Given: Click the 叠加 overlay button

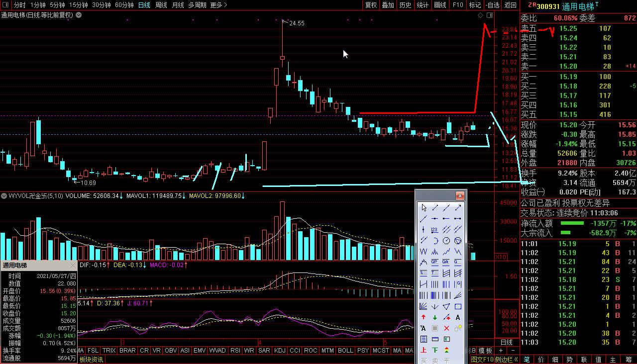Looking at the screenshot, I should (388, 5).
